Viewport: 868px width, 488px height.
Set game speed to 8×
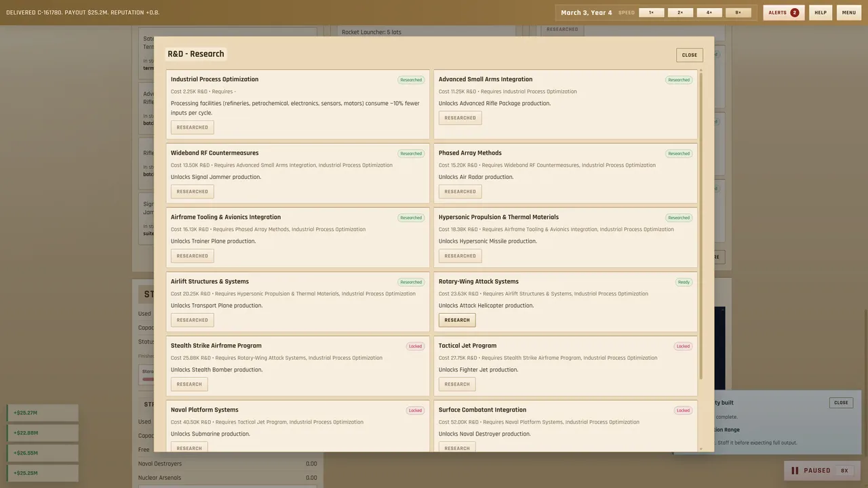[x=738, y=12]
